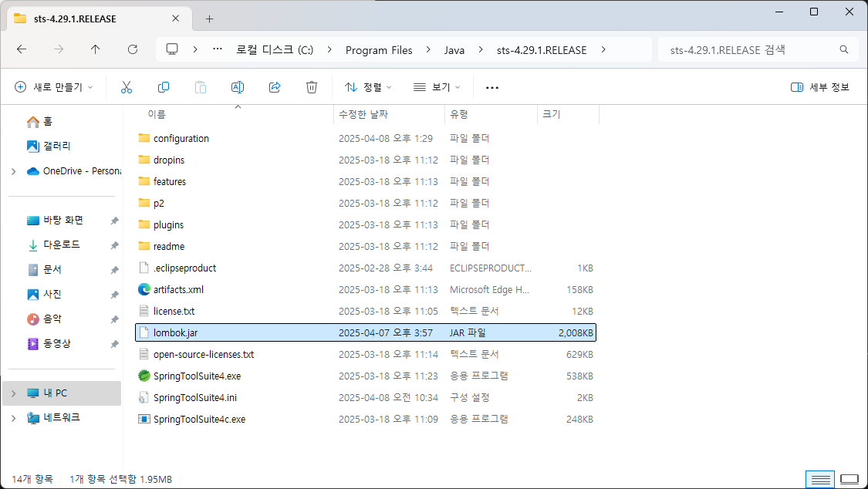Sort by 유형 column header
868x489 pixels.
(x=491, y=114)
